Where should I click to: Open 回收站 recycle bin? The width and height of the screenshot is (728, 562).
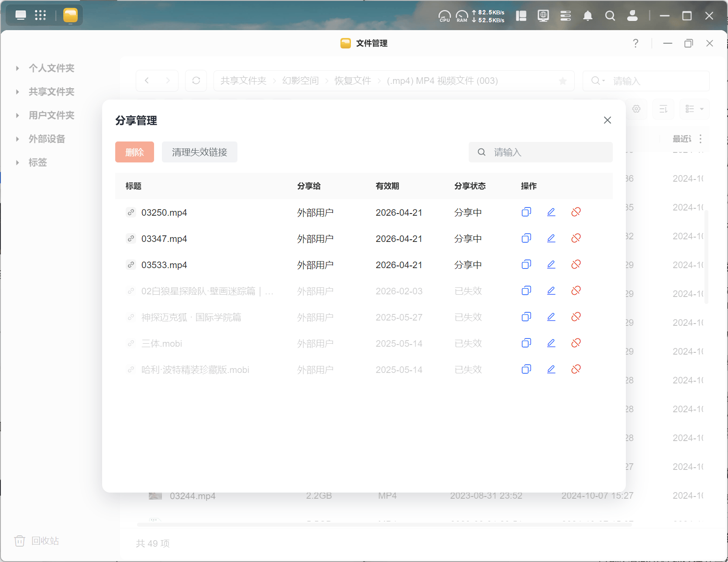pos(37,541)
